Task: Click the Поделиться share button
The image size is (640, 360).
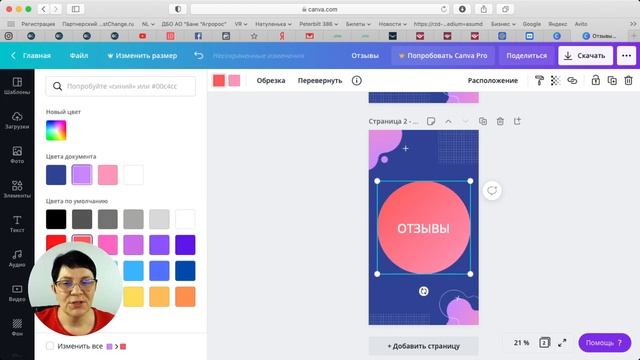Action: [x=527, y=56]
